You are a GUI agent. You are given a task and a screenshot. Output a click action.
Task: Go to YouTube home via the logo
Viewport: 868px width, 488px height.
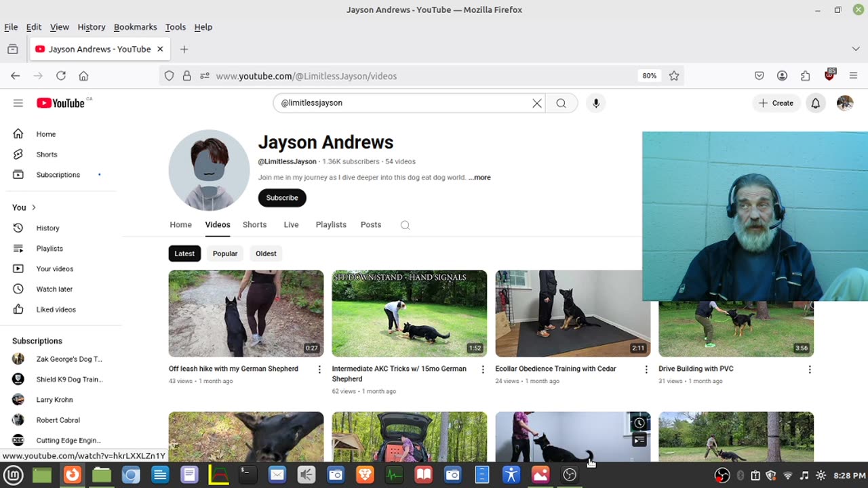tap(61, 103)
